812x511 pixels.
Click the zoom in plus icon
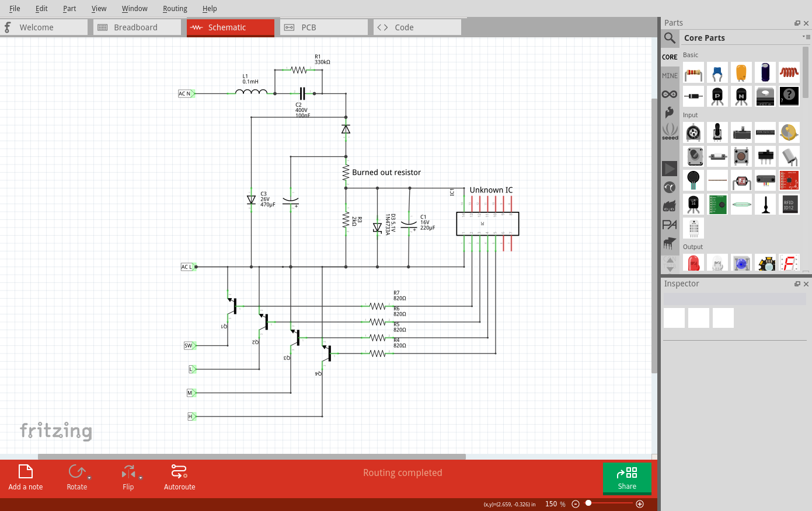pos(640,503)
